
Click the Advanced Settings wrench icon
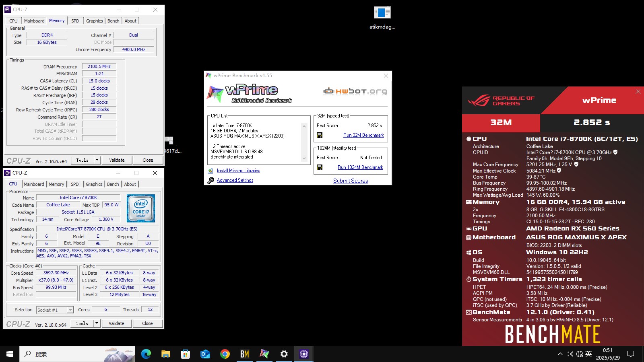click(x=211, y=180)
